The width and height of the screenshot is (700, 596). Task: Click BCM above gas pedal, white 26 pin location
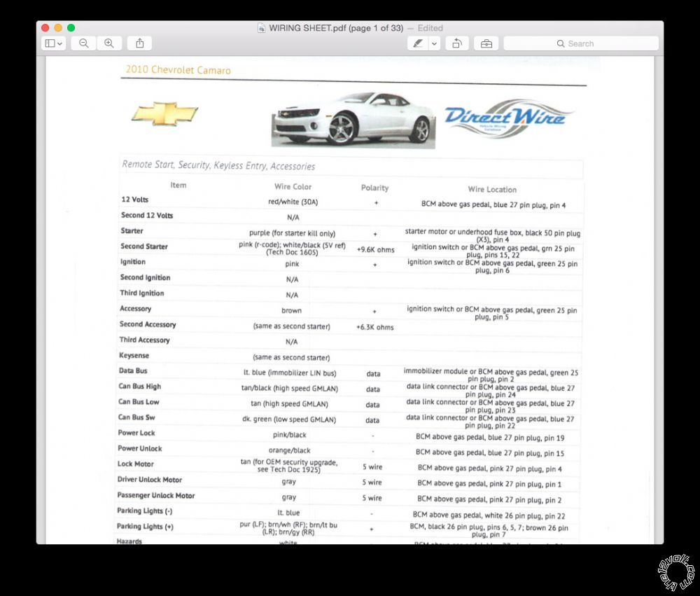coord(489,515)
